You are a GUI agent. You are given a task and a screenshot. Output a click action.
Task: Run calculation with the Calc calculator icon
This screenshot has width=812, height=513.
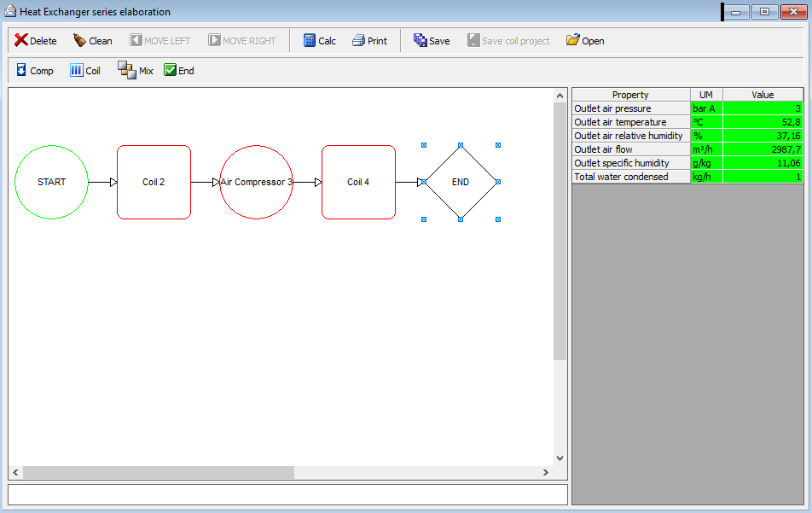pos(309,40)
